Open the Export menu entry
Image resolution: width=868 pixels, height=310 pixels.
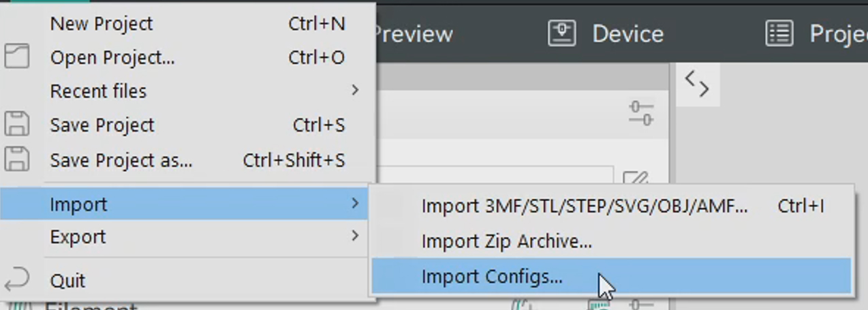[x=78, y=237]
